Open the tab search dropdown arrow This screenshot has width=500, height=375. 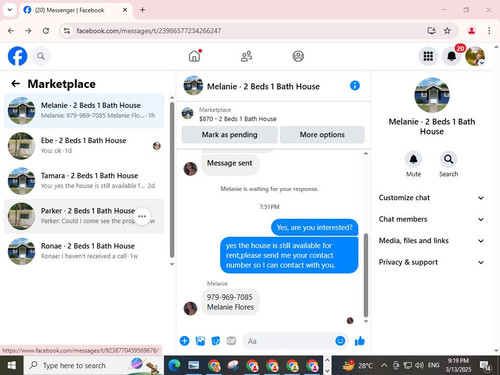pyautogui.click(x=10, y=10)
